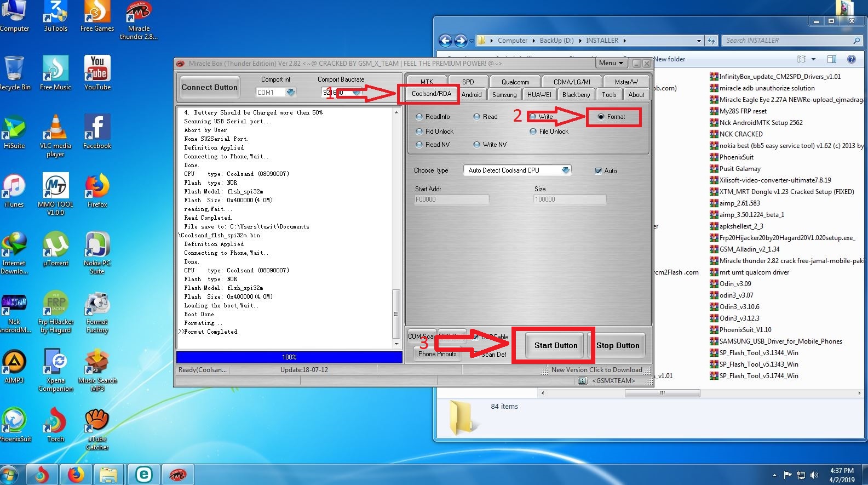Image resolution: width=868 pixels, height=485 pixels.
Task: Click the volume icon in system tray
Action: (814, 475)
